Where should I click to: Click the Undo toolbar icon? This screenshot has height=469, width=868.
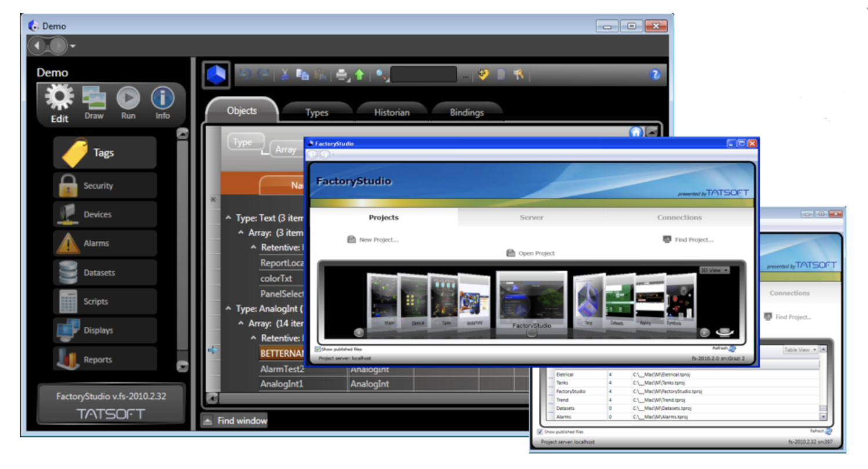pos(246,75)
